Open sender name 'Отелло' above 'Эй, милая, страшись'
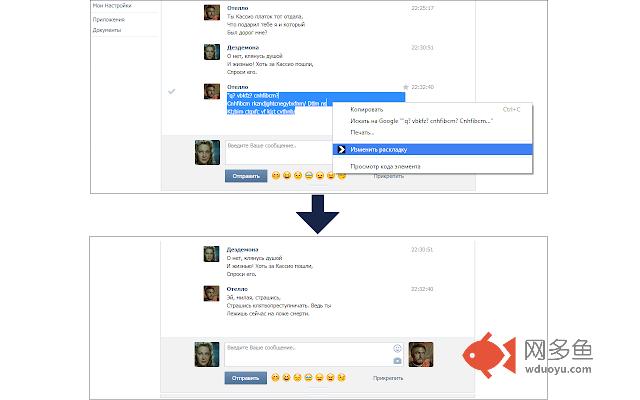640x400 pixels. [237, 289]
